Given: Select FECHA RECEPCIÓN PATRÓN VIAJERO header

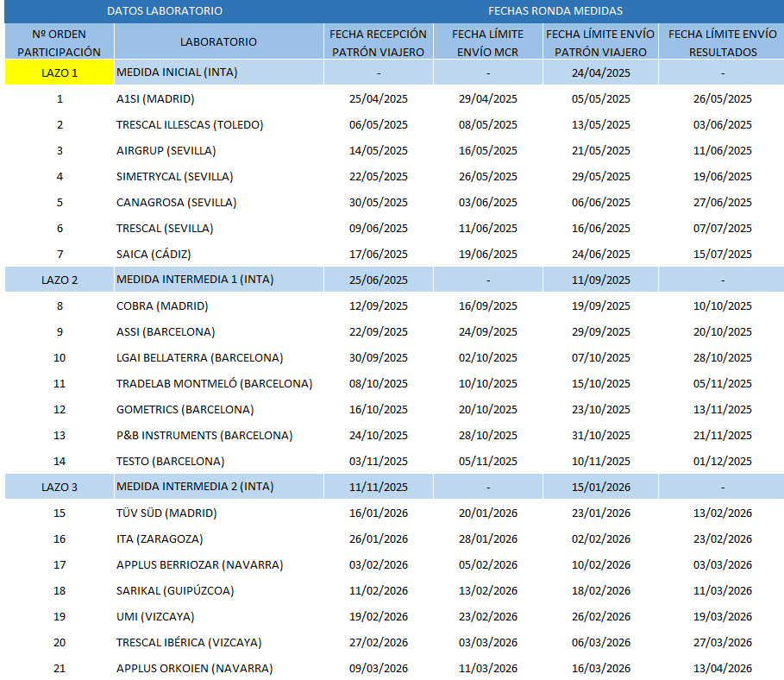Looking at the screenshot, I should 379,42.
